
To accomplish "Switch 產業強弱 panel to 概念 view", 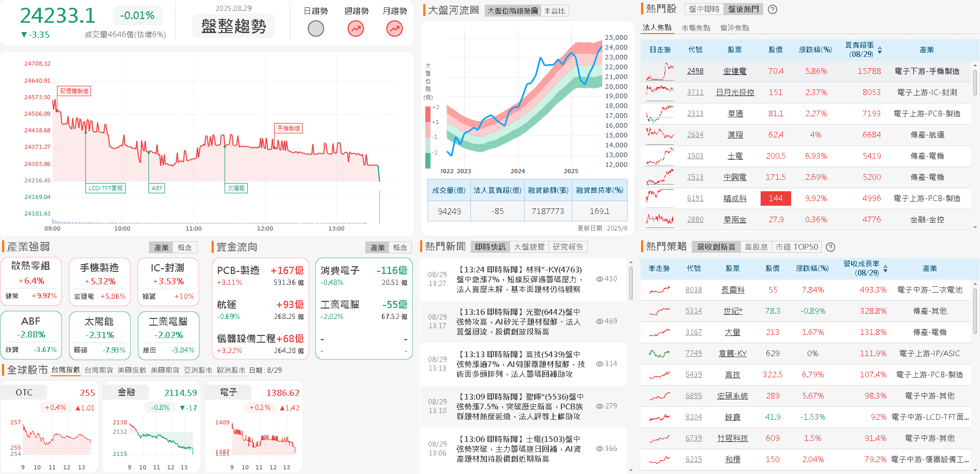I will click(185, 247).
